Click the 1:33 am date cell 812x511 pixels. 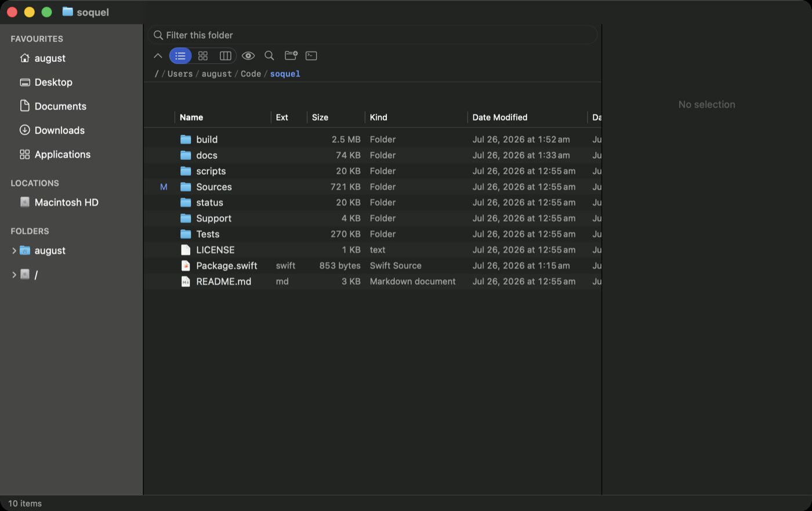521,155
